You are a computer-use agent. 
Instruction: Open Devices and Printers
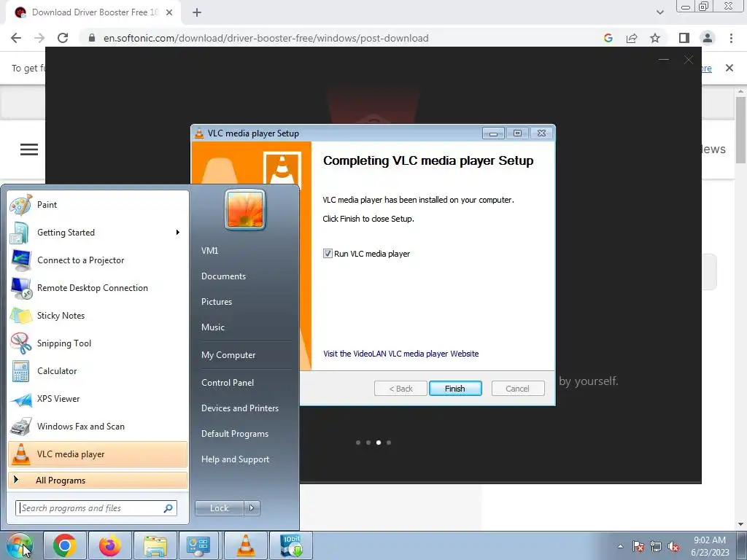(x=240, y=408)
